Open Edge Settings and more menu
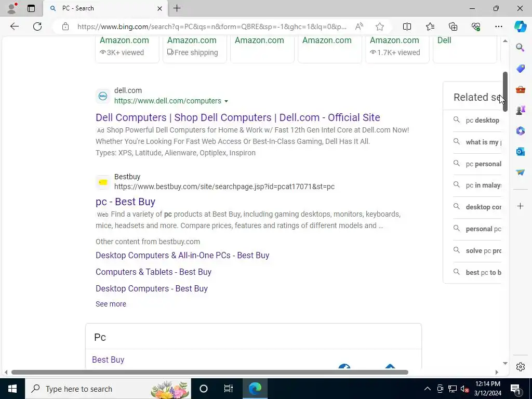Image resolution: width=532 pixels, height=399 pixels. (498, 26)
